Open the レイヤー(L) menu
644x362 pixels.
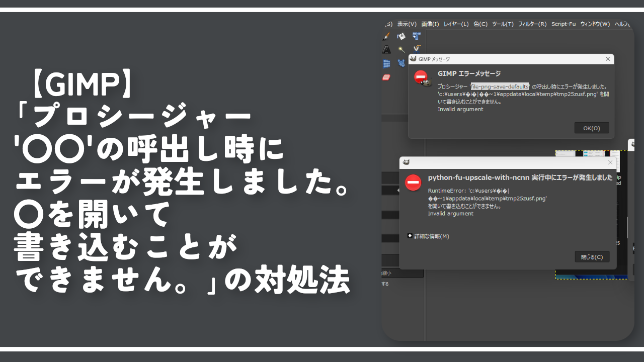(x=456, y=24)
